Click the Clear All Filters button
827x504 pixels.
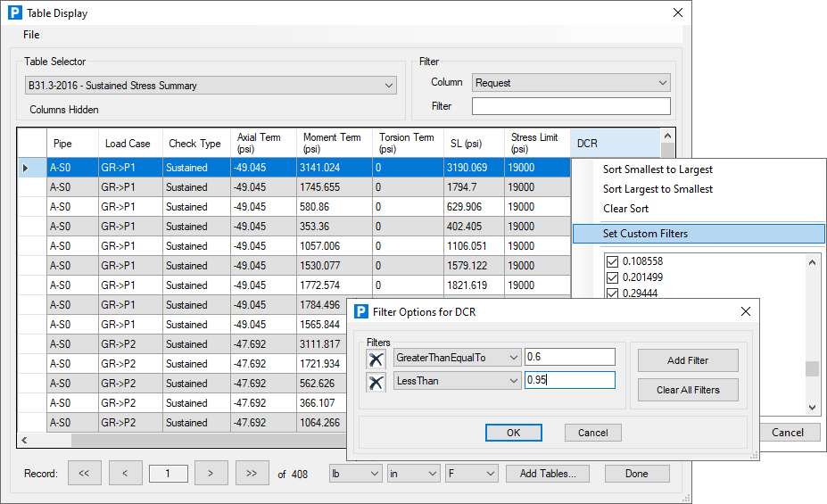pos(688,390)
